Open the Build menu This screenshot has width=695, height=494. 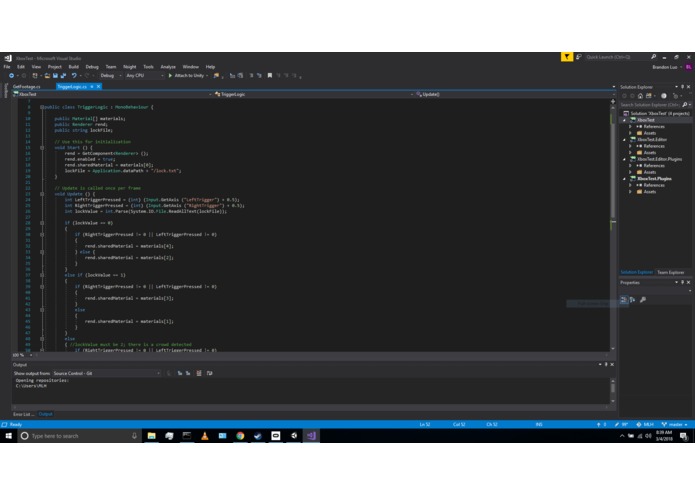pos(74,67)
